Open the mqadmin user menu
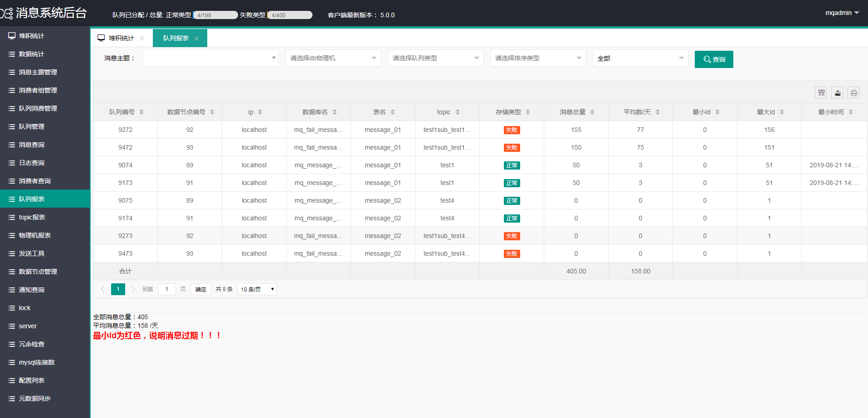868x418 pixels. (x=842, y=13)
